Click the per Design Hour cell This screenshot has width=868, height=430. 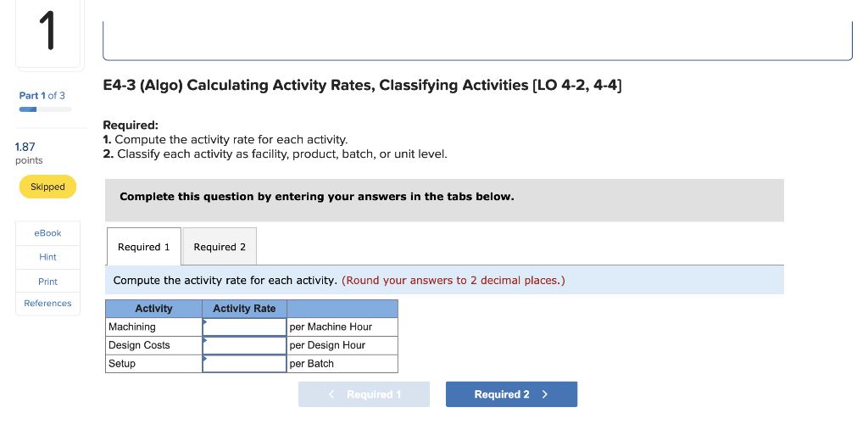pos(342,345)
